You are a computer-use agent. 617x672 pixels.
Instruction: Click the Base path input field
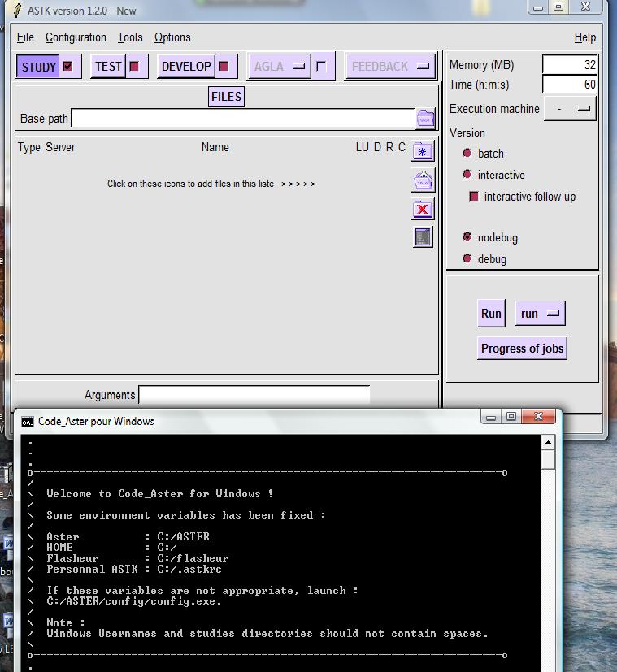243,119
